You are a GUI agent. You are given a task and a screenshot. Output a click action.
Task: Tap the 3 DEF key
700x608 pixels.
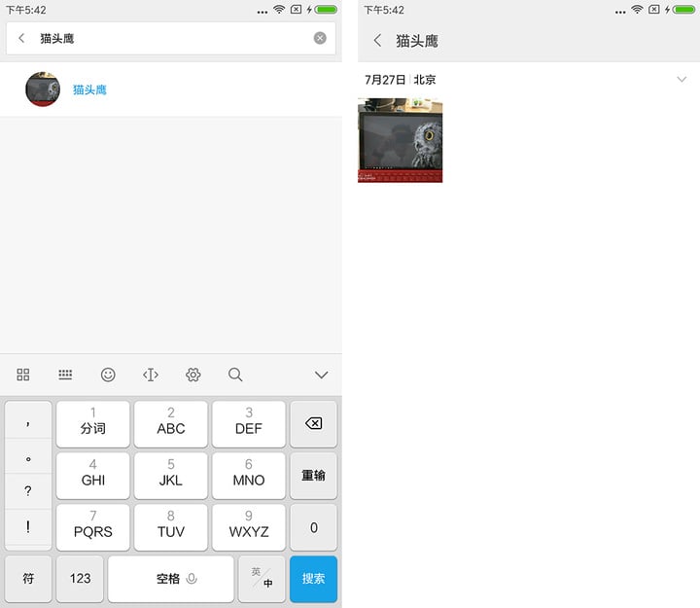coord(249,423)
